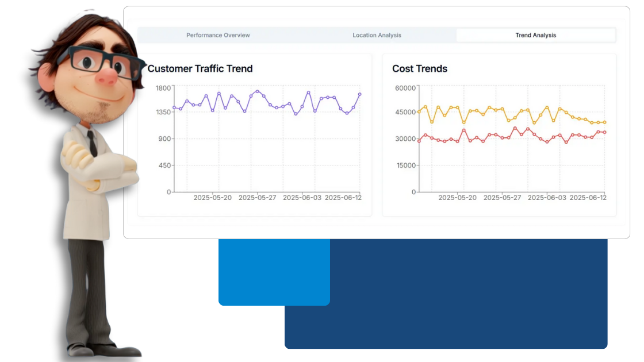Image resolution: width=644 pixels, height=362 pixels.
Task: Click the cartoon character's glasses
Action: pyautogui.click(x=103, y=59)
